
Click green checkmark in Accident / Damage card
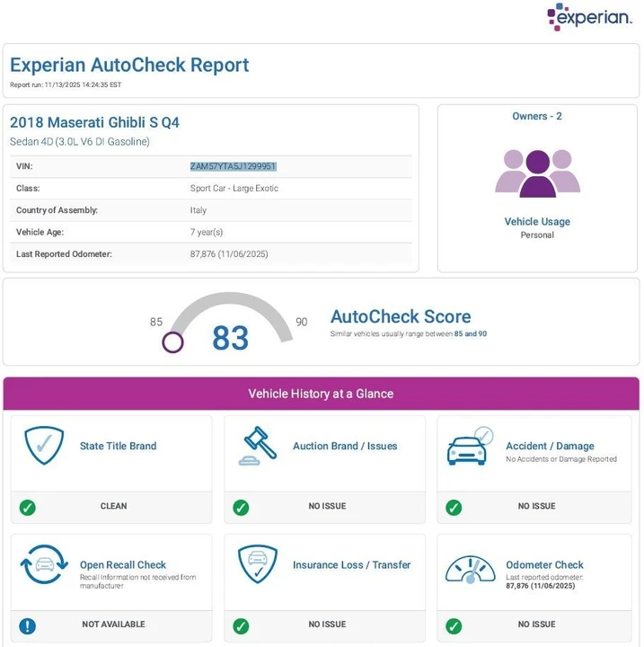tap(454, 507)
